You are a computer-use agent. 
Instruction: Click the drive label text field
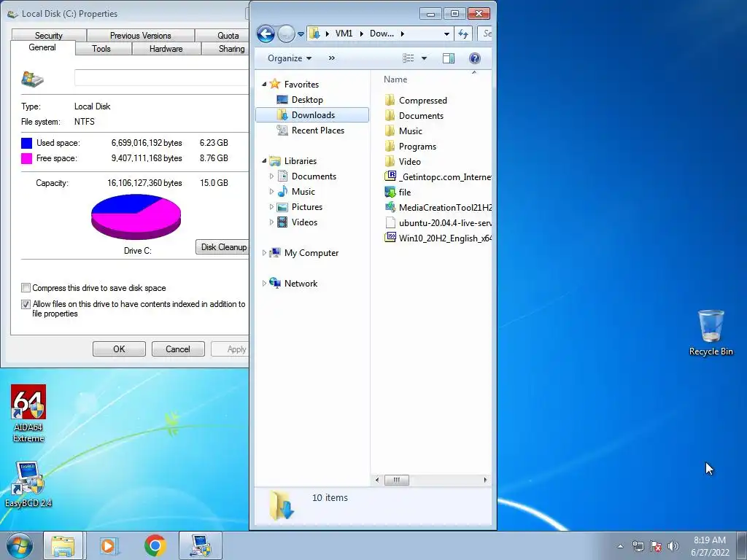tap(161, 77)
